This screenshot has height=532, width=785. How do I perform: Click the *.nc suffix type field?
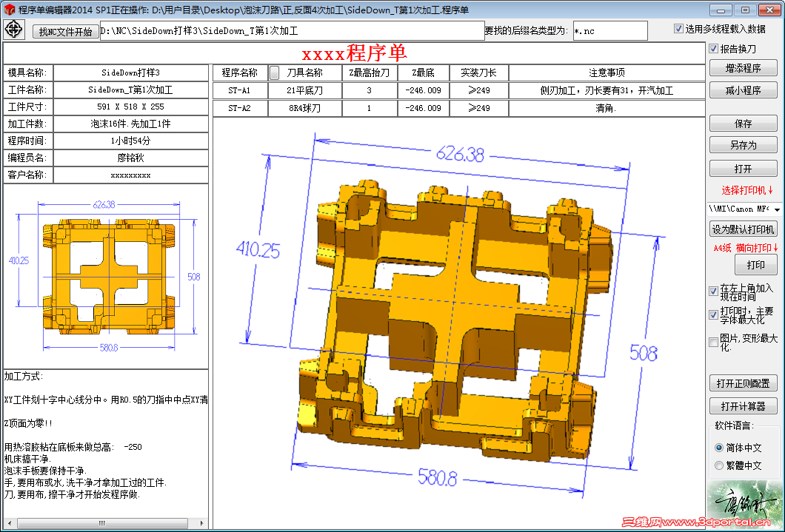(609, 31)
